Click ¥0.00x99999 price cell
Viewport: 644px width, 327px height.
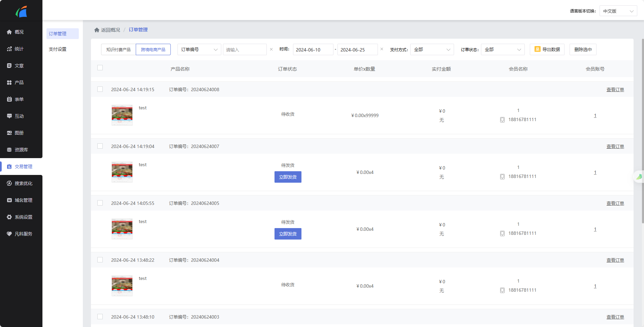[365, 115]
